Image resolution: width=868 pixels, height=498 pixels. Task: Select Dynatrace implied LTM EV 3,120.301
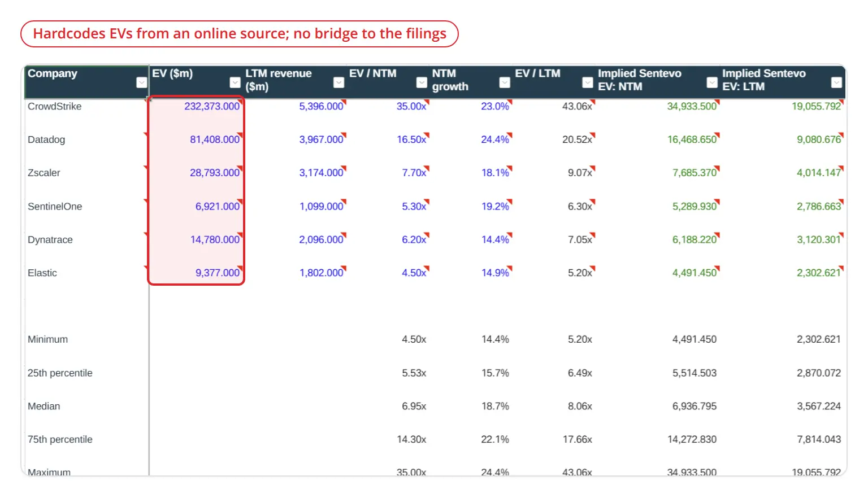point(819,240)
